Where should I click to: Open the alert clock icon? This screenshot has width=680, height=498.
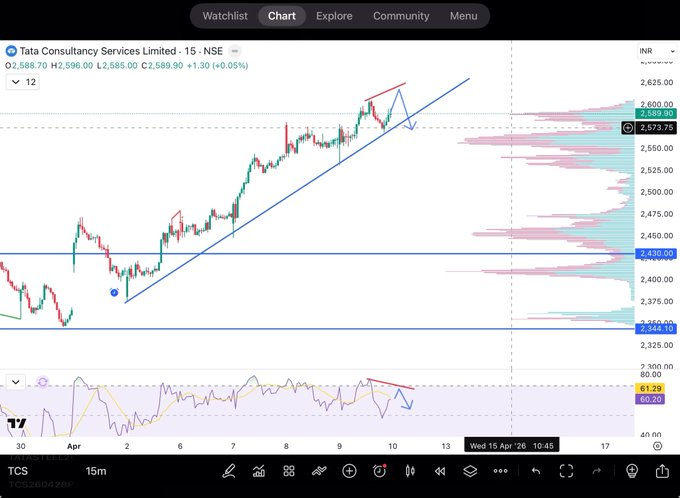point(379,471)
